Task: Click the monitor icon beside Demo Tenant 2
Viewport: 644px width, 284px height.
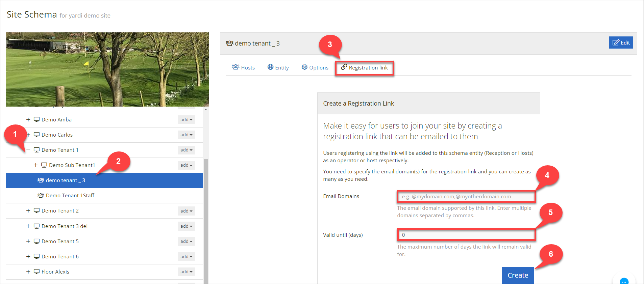Action: pyautogui.click(x=37, y=210)
